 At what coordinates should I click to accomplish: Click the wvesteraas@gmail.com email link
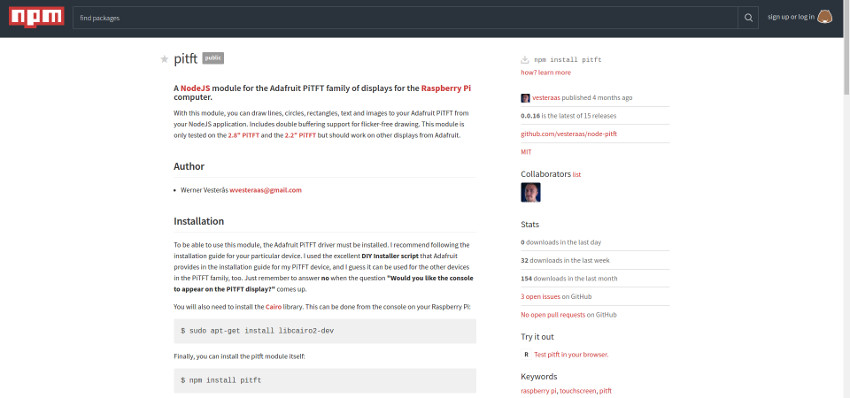266,190
